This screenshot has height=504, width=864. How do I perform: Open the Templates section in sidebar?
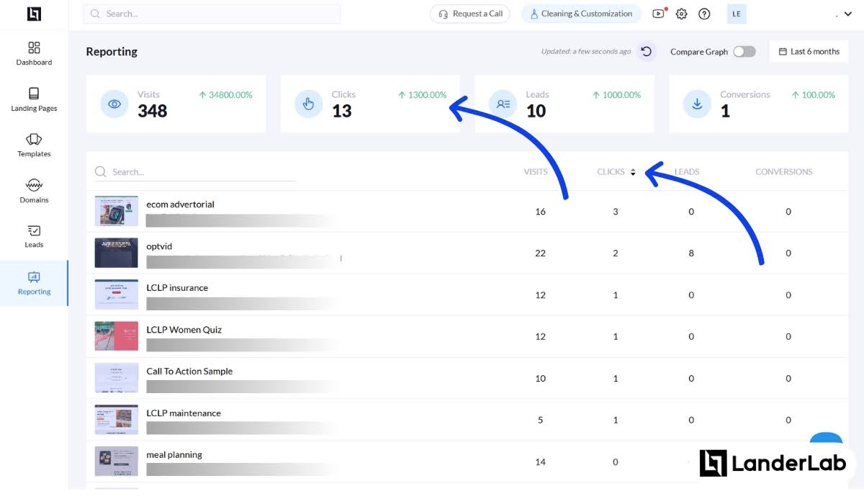point(34,145)
